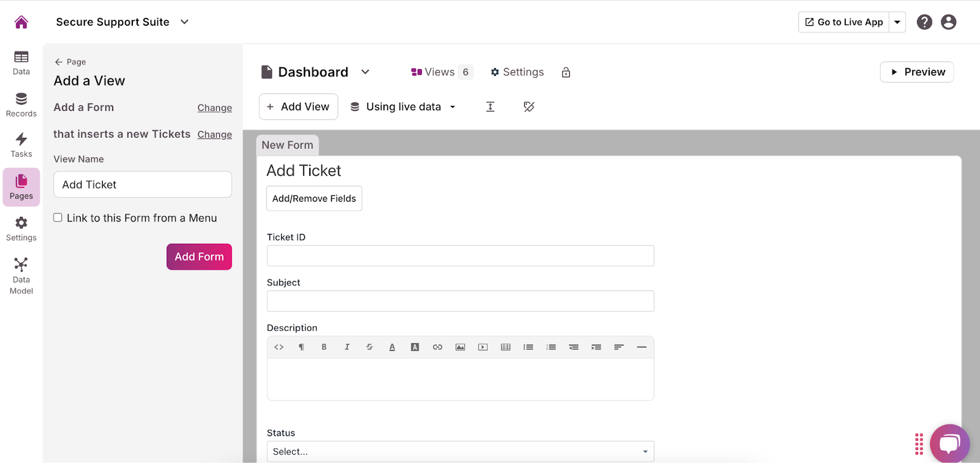
Task: Toggle strikethrough formatting in Description toolbar
Action: tap(369, 347)
